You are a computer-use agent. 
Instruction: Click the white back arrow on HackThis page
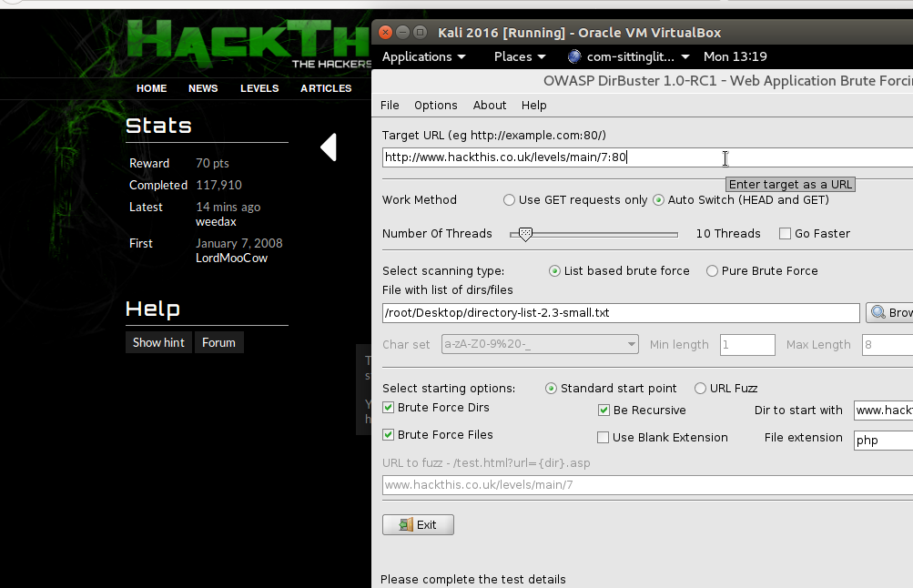[329, 147]
